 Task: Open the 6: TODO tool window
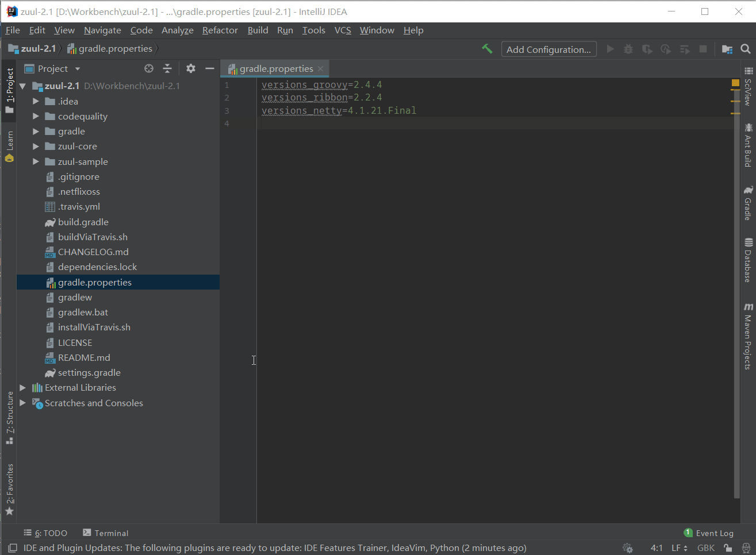point(45,533)
